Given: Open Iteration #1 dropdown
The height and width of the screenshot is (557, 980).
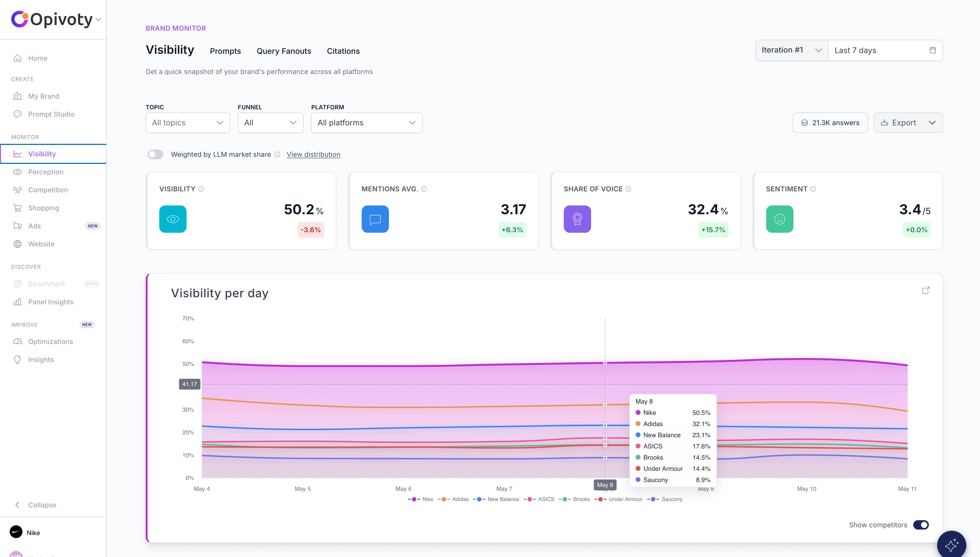Looking at the screenshot, I should pyautogui.click(x=792, y=50).
